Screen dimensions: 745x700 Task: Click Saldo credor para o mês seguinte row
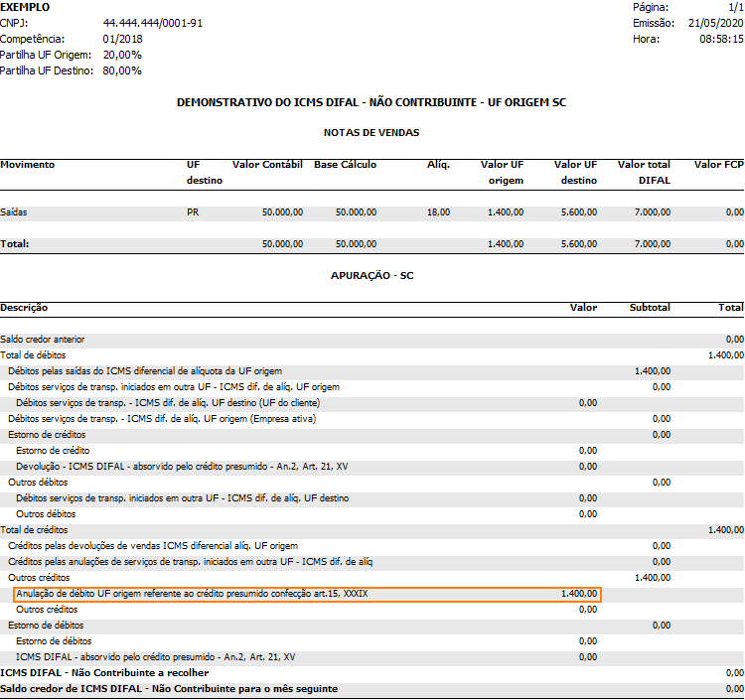tap(372, 689)
